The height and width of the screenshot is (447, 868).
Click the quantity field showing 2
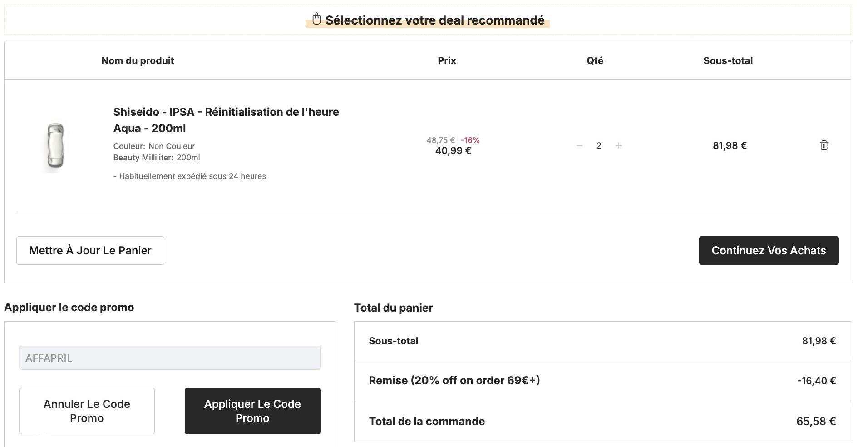pos(599,145)
